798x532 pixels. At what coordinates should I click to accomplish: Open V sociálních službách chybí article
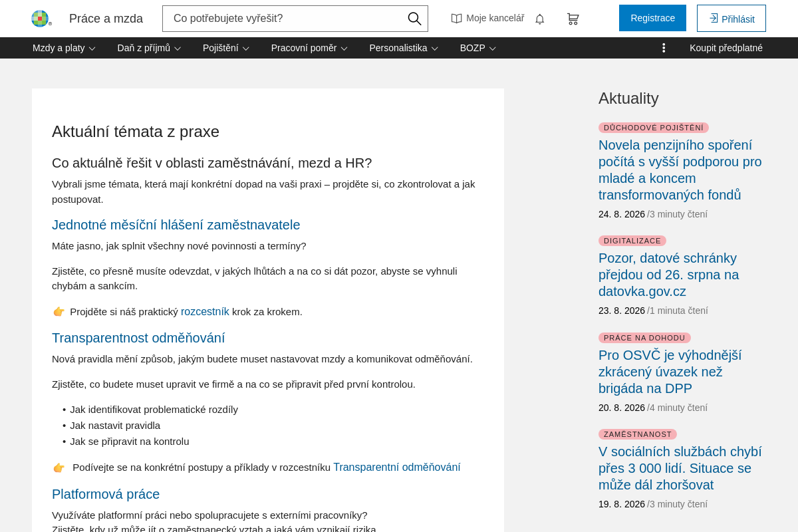click(x=680, y=468)
